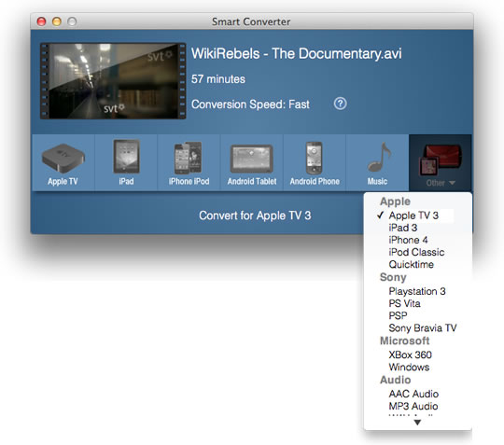Click Conversion Speed: Fast label
Viewport: 504px width, 445px height.
[250, 104]
